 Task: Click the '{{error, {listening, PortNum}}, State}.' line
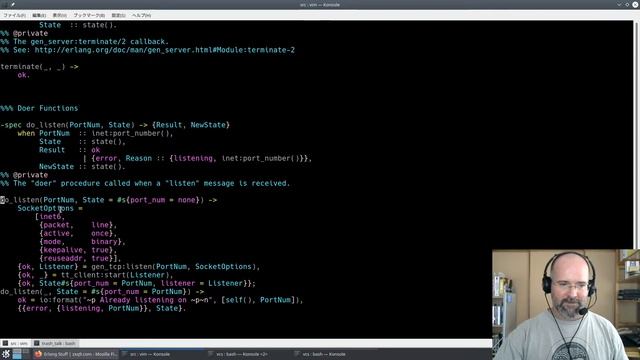pyautogui.click(x=102, y=308)
